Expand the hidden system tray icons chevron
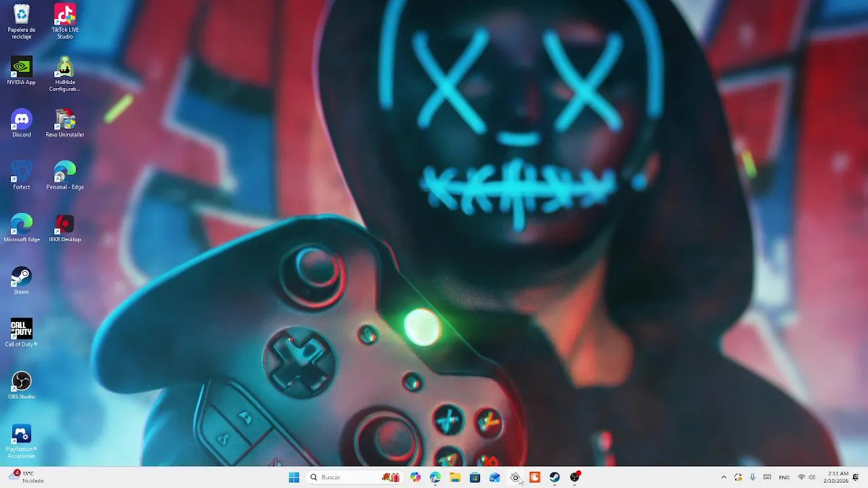This screenshot has height=488, width=868. (x=724, y=477)
